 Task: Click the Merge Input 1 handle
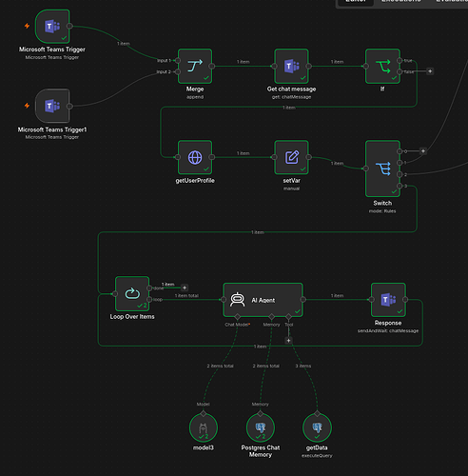(x=178, y=60)
